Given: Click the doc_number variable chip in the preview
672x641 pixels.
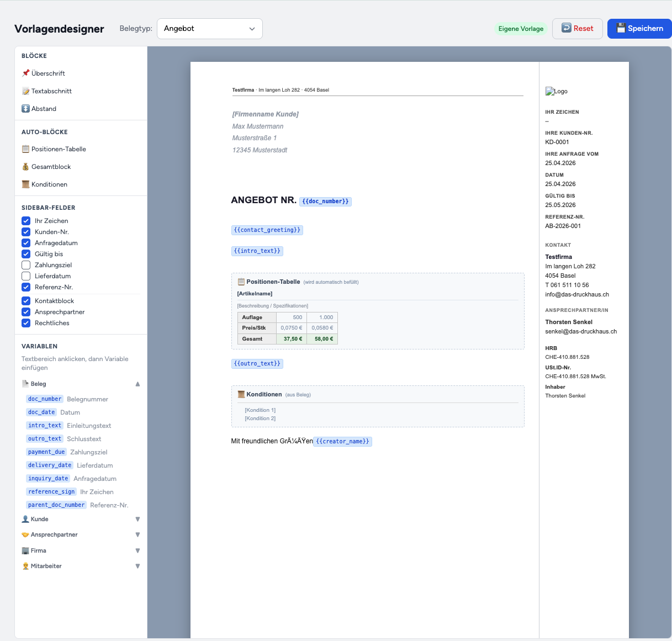Looking at the screenshot, I should coord(326,201).
